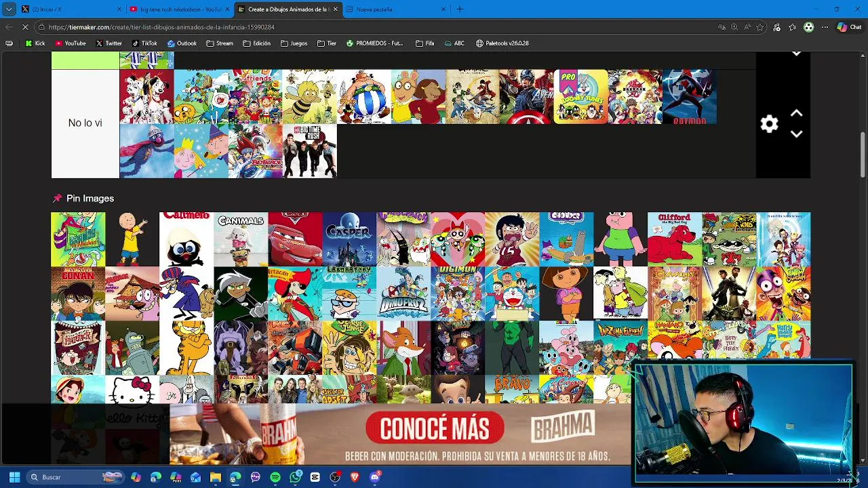Pick the Dora the Explorer image
Viewport: 868px width, 488px height.
pos(566,293)
